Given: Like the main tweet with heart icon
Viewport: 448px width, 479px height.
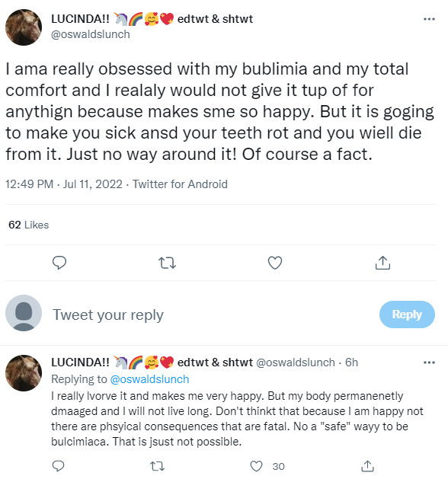Looking at the screenshot, I should (x=275, y=263).
